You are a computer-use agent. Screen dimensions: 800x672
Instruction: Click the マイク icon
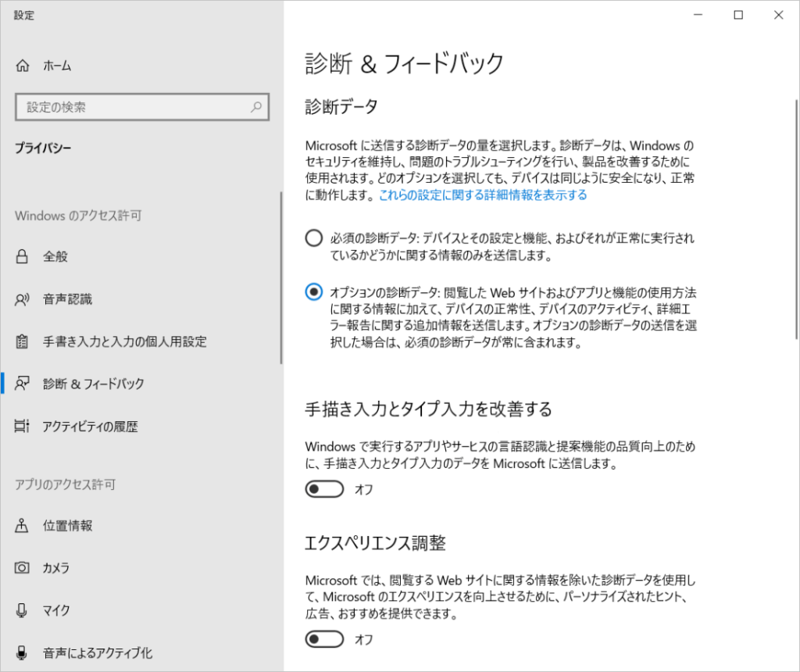pyautogui.click(x=23, y=610)
